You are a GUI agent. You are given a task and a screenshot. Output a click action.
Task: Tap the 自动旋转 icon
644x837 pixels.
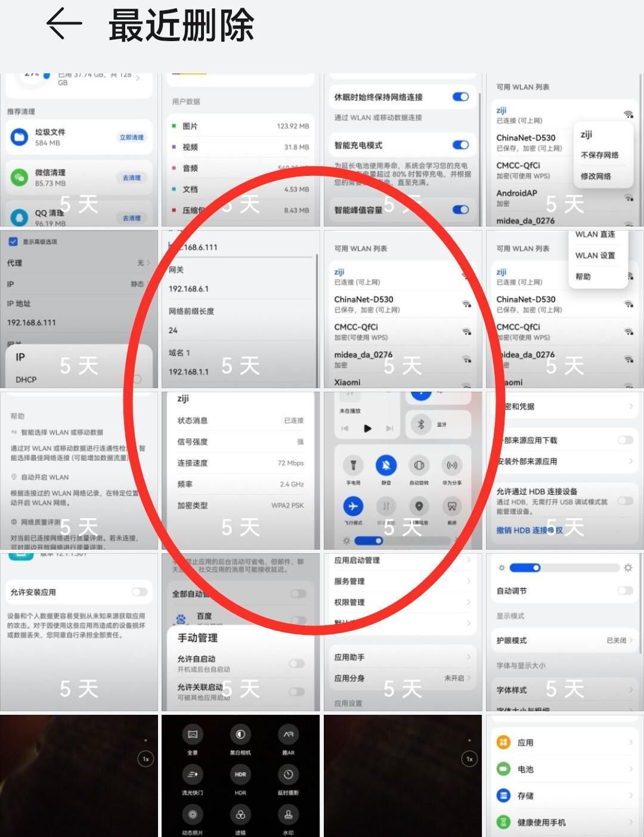click(419, 465)
